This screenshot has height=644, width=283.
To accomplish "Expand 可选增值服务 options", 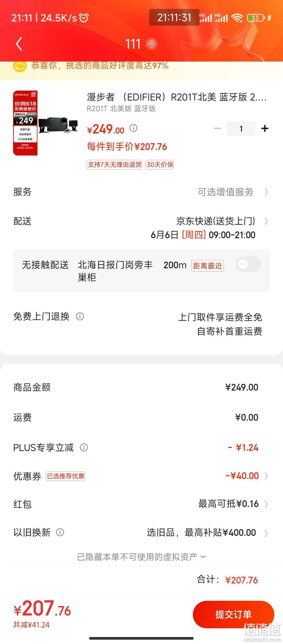I will (x=232, y=192).
